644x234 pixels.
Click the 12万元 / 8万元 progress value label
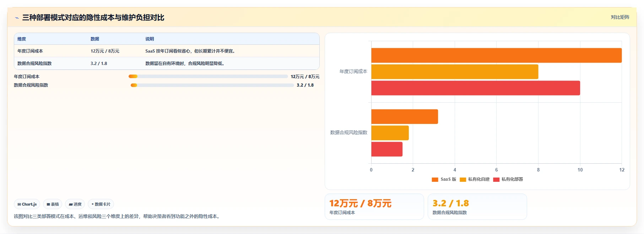click(x=305, y=77)
